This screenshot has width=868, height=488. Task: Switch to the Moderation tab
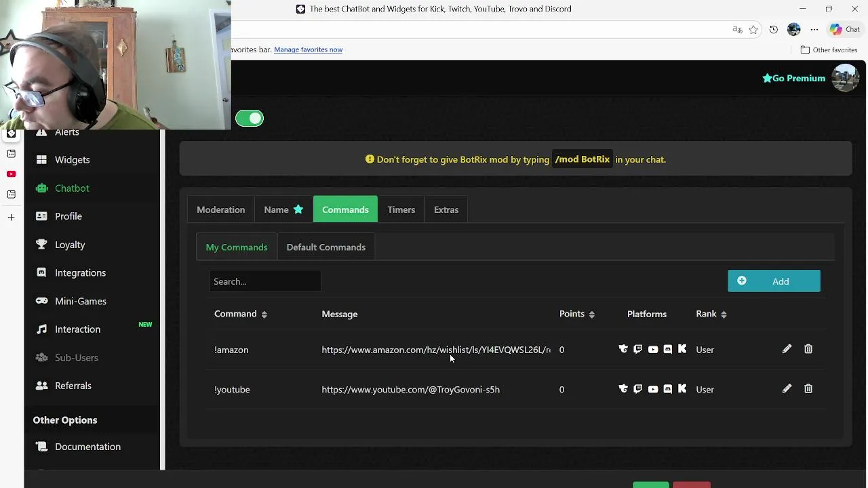click(x=220, y=209)
